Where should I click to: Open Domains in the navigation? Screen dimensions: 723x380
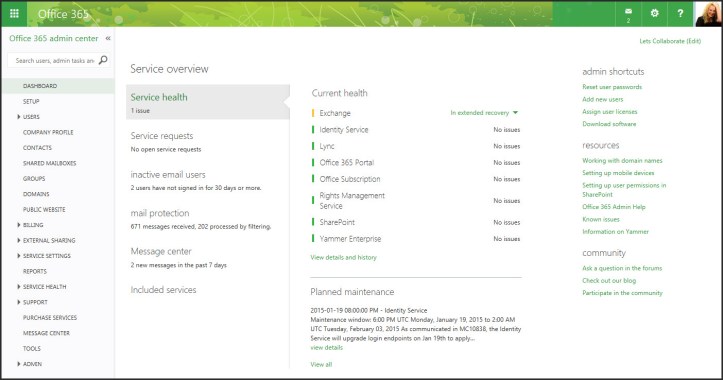(x=36, y=194)
